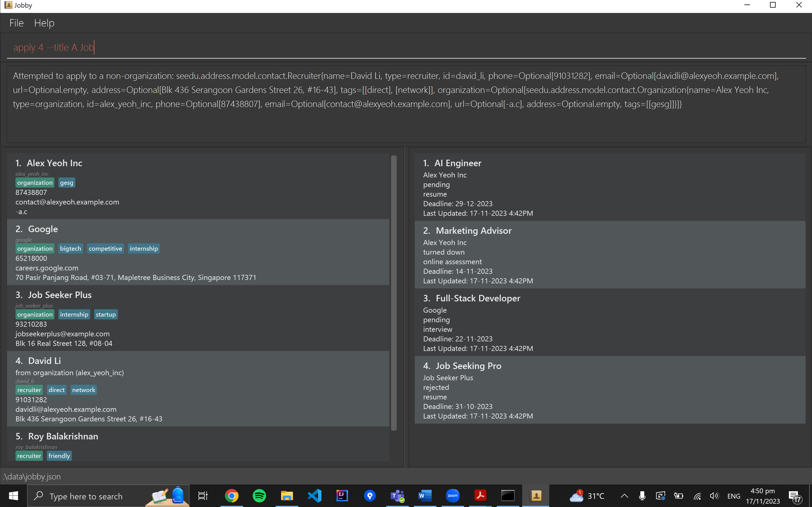
Task: Click the bigtech tag on Google
Action: [x=70, y=248]
